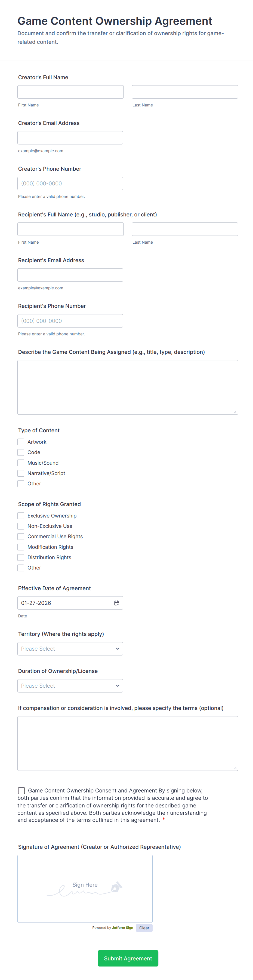253x980 pixels.
Task: Accept the consent and agreement checkbox
Action: (x=22, y=791)
